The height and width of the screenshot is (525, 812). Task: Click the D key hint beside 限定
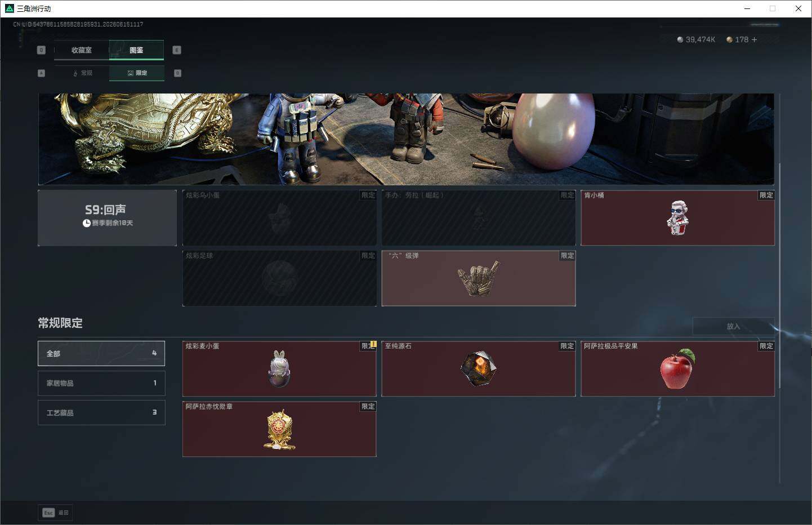[x=177, y=73]
